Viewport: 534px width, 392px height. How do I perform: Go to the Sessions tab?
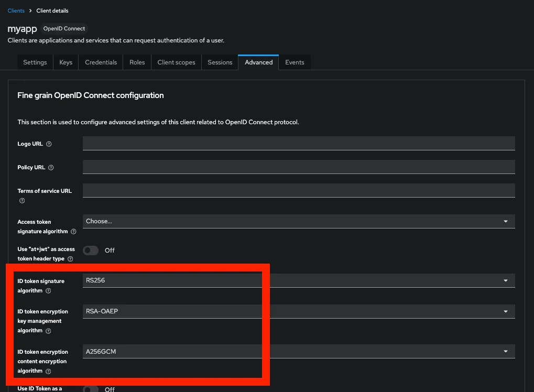pyautogui.click(x=220, y=62)
